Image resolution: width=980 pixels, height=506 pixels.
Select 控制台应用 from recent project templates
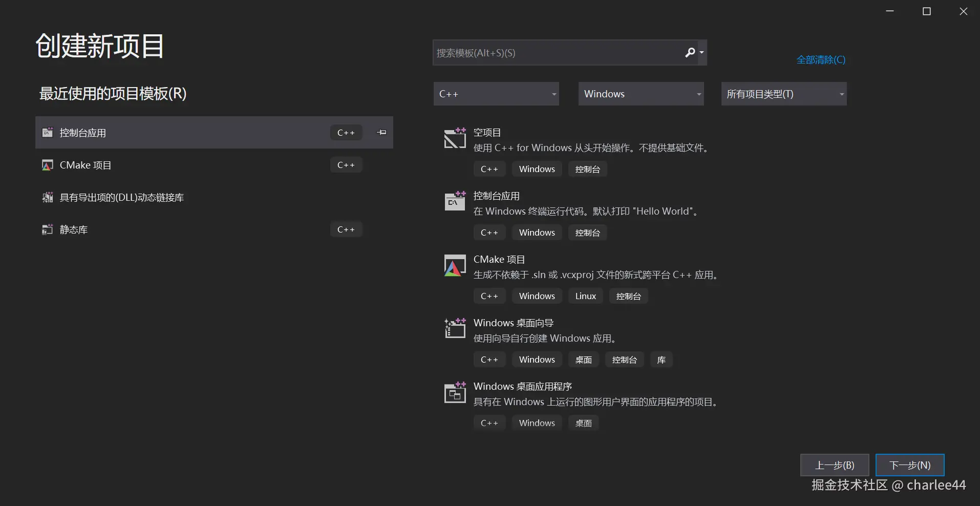(154, 132)
